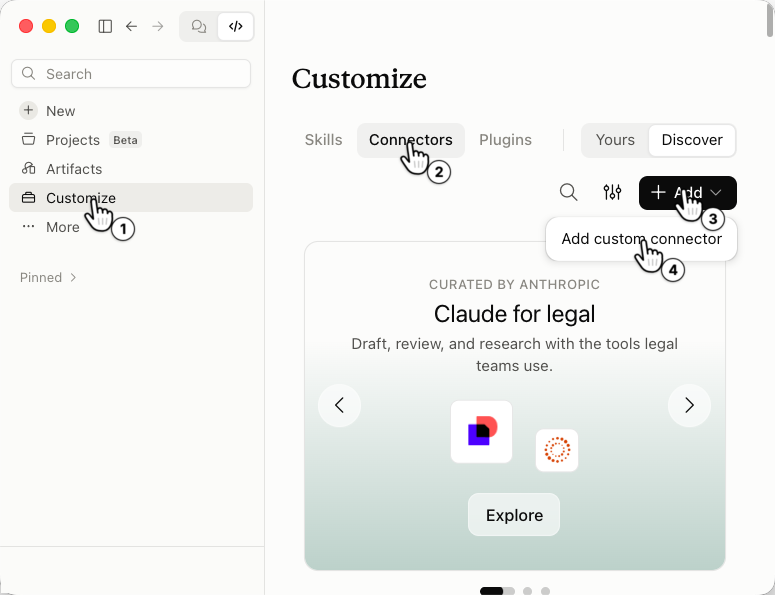
Task: Open the More menu item
Action: 131,227
